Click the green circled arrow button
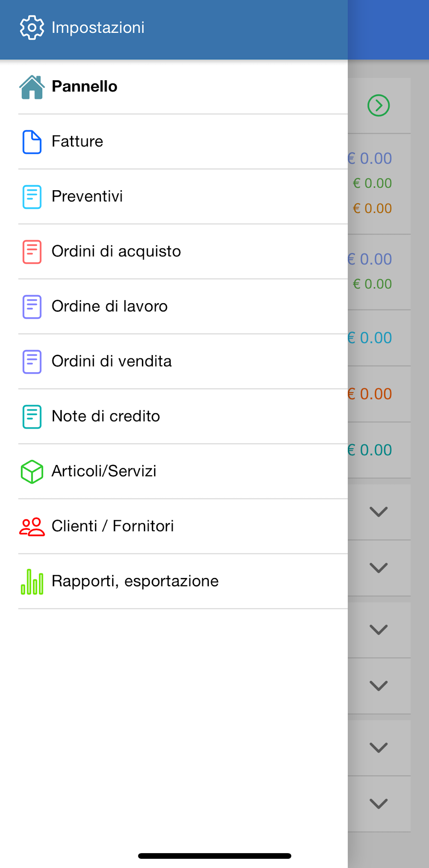Viewport: 429px width, 868px height. [x=379, y=105]
